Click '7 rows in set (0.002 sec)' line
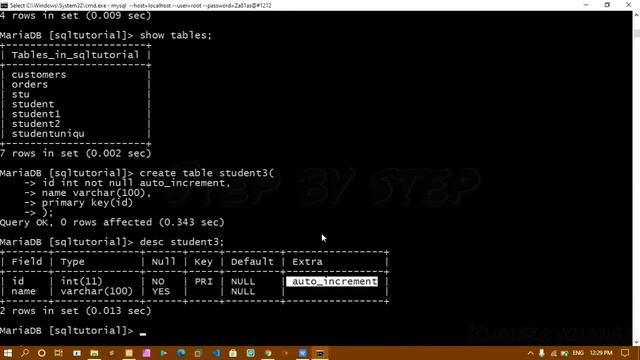Image resolution: width=640 pixels, height=360 pixels. 76,153
